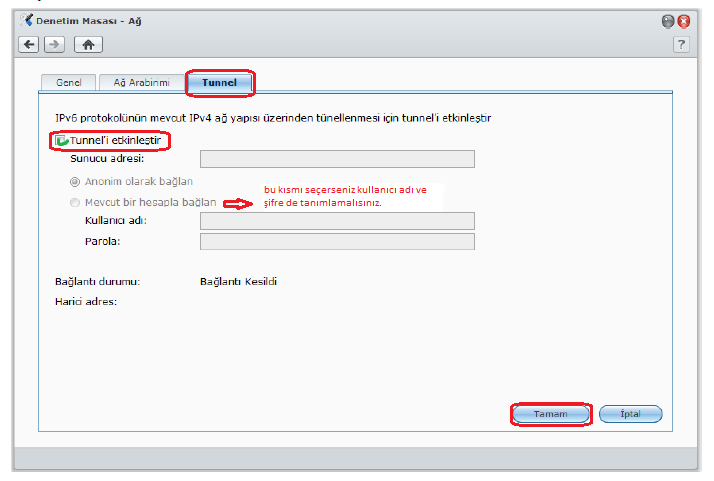Minimize the window using the gray round button
Image resolution: width=714 pixels, height=481 pixels.
667,21
